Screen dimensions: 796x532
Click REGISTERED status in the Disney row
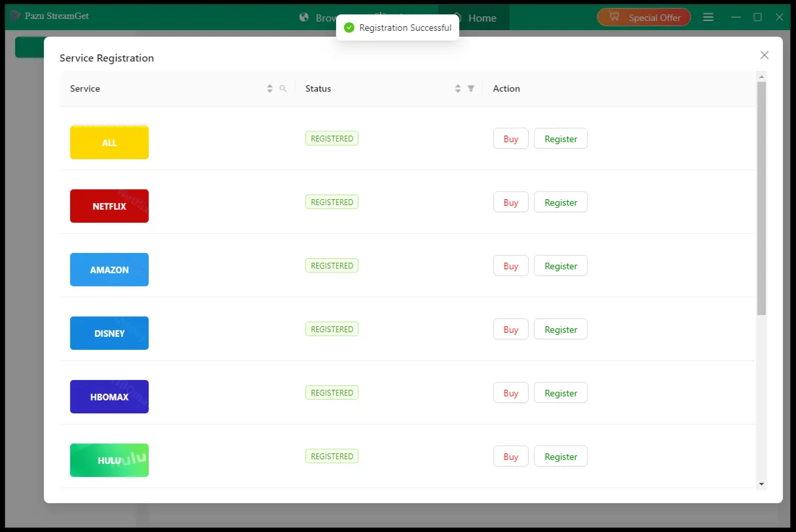click(332, 329)
